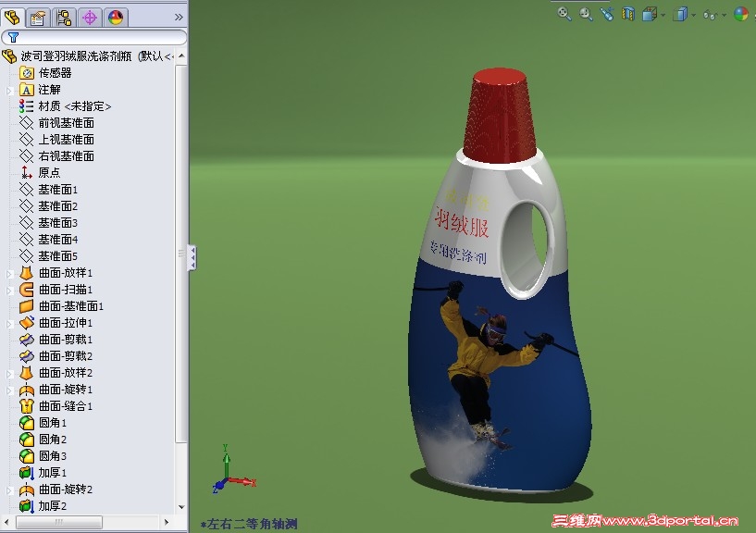Select the 圆角1 fillet feature
Image resolution: width=756 pixels, height=533 pixels.
pyautogui.click(x=43, y=423)
